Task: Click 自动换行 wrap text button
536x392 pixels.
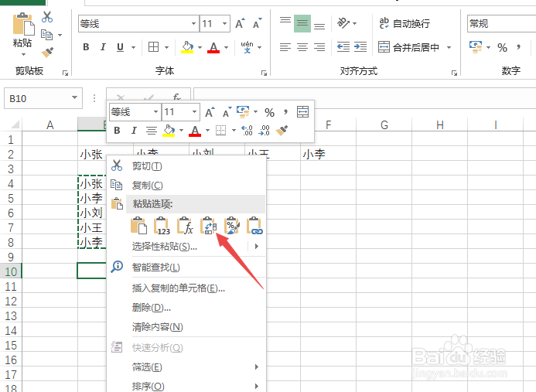Action: [x=405, y=23]
